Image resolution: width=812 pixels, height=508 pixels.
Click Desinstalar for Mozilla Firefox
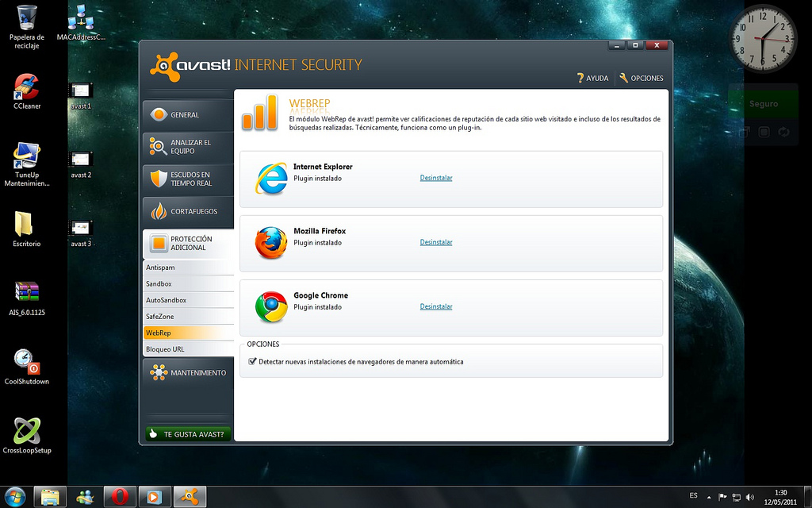pyautogui.click(x=436, y=242)
